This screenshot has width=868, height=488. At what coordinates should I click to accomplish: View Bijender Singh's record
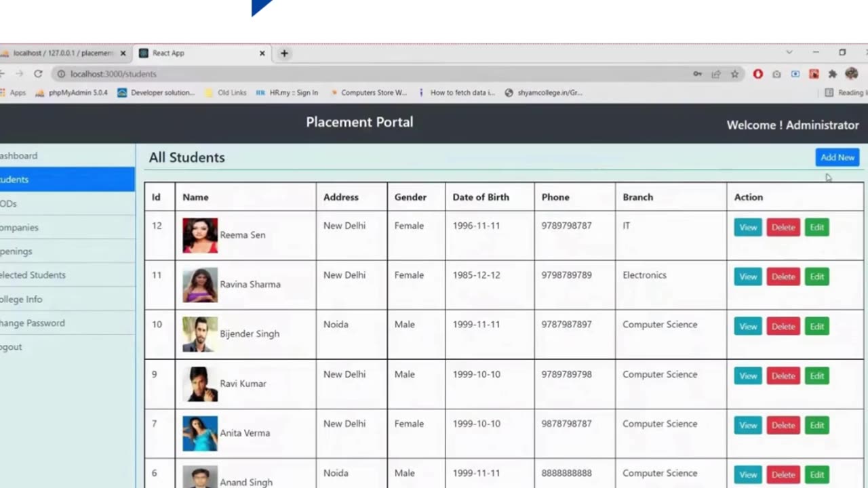pos(748,326)
